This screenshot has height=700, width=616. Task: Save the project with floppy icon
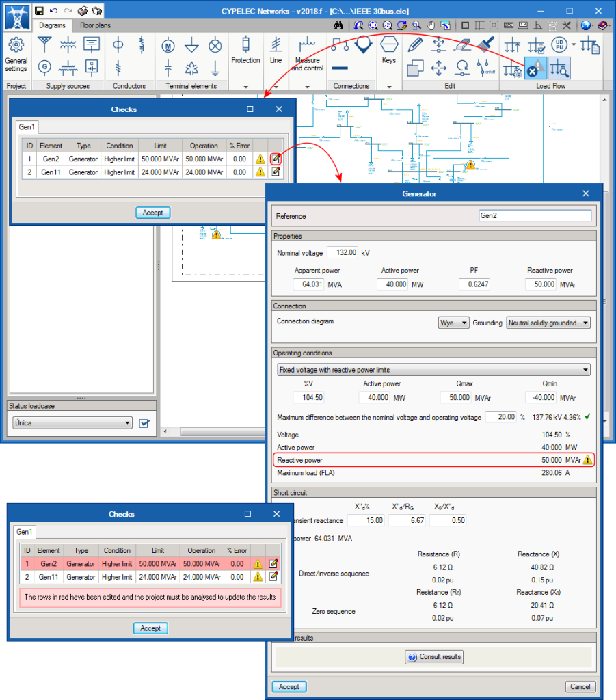coord(39,11)
